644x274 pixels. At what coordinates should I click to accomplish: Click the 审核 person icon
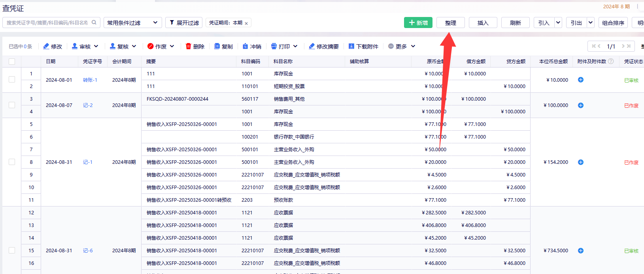(75, 46)
